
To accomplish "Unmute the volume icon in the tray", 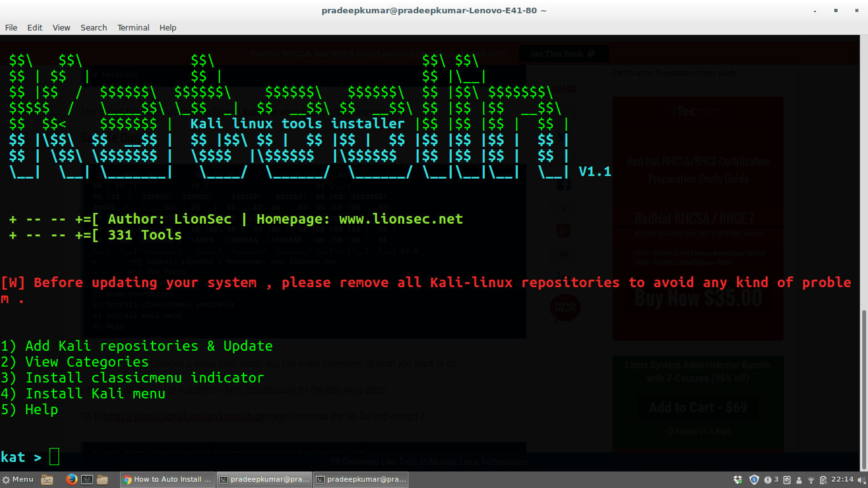I will [860, 479].
